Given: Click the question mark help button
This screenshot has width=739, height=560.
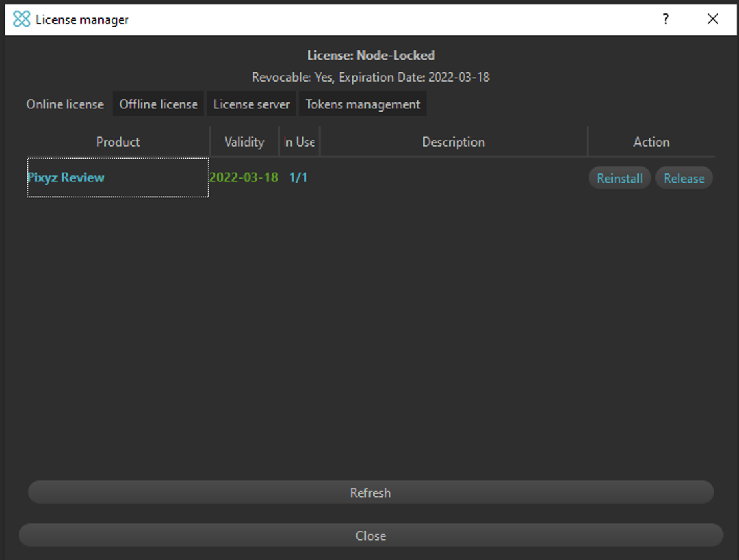Looking at the screenshot, I should click(665, 19).
